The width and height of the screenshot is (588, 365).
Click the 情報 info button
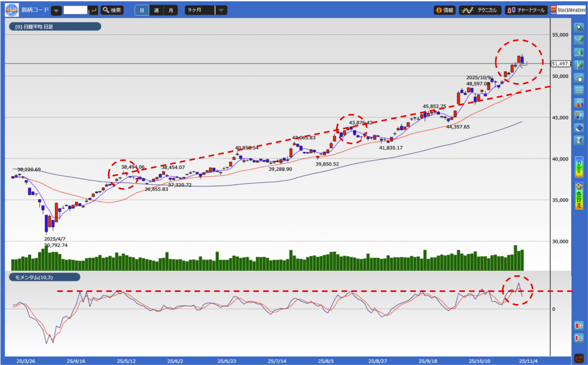coord(444,10)
